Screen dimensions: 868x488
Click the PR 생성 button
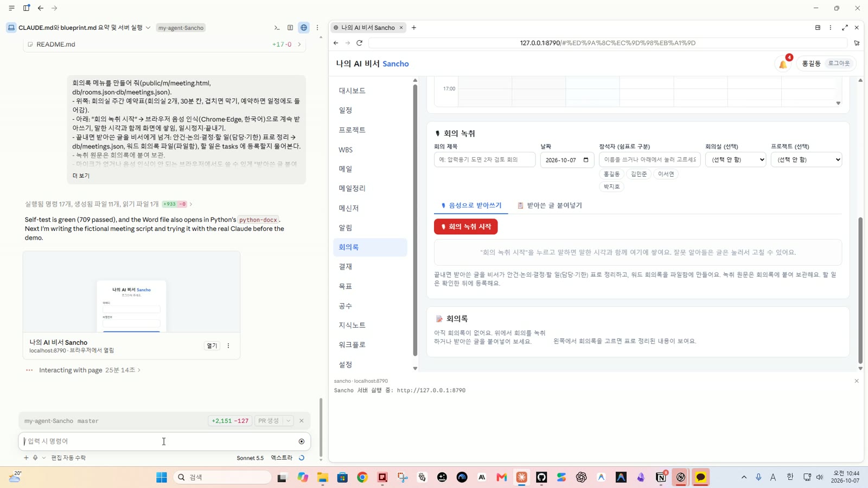point(269,421)
